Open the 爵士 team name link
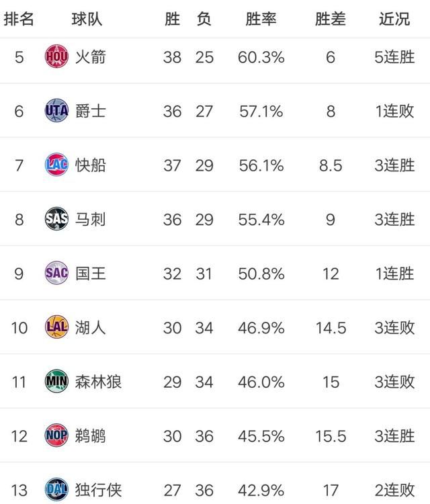Image resolution: width=430 pixels, height=504 pixels. pos(91,111)
